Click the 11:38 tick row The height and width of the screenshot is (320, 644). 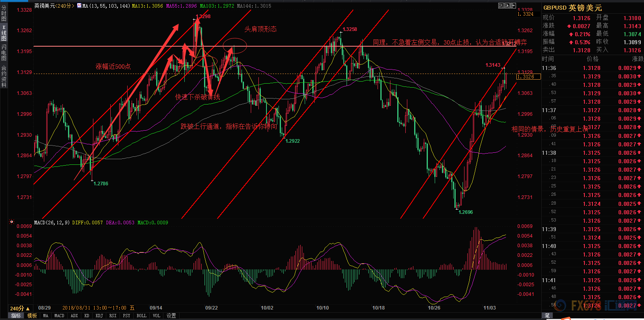click(592, 153)
